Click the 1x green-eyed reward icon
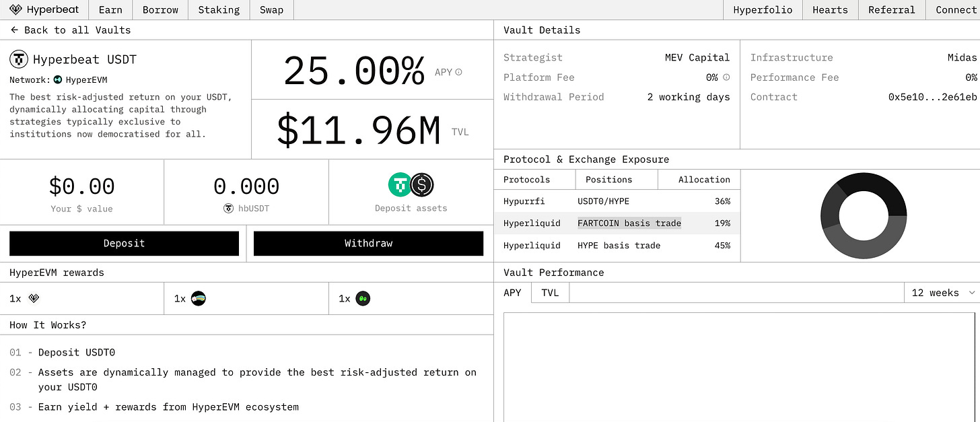Screen dimensions: 980x422 [363, 298]
